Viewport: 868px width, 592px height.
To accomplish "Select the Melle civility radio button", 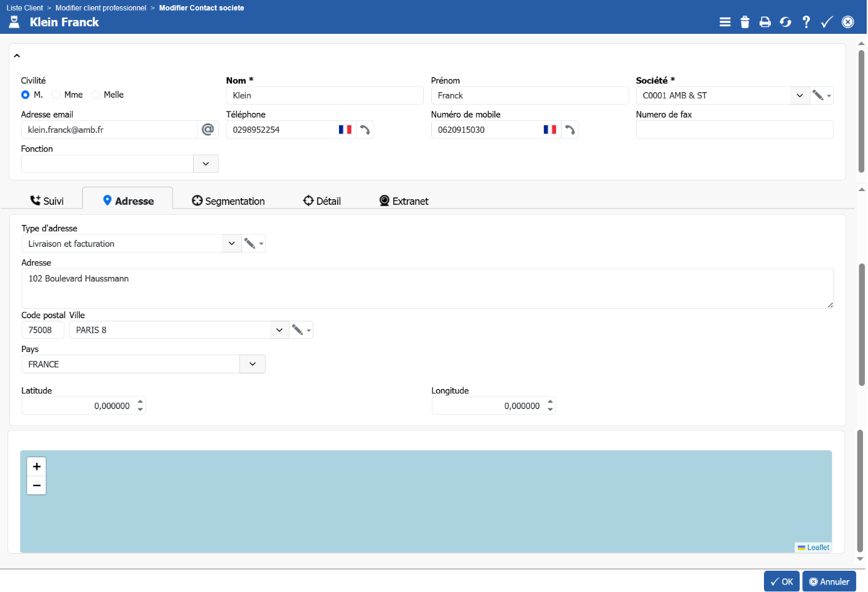I will click(96, 95).
